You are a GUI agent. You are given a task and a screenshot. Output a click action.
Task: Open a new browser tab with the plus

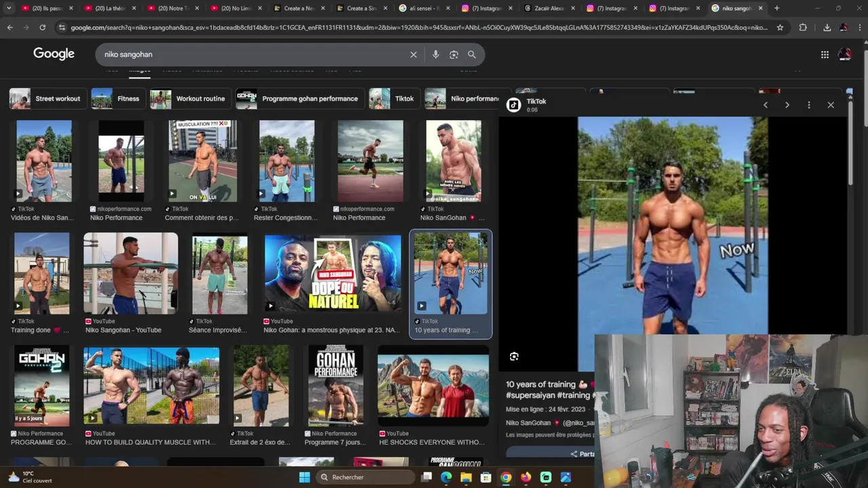point(776,8)
